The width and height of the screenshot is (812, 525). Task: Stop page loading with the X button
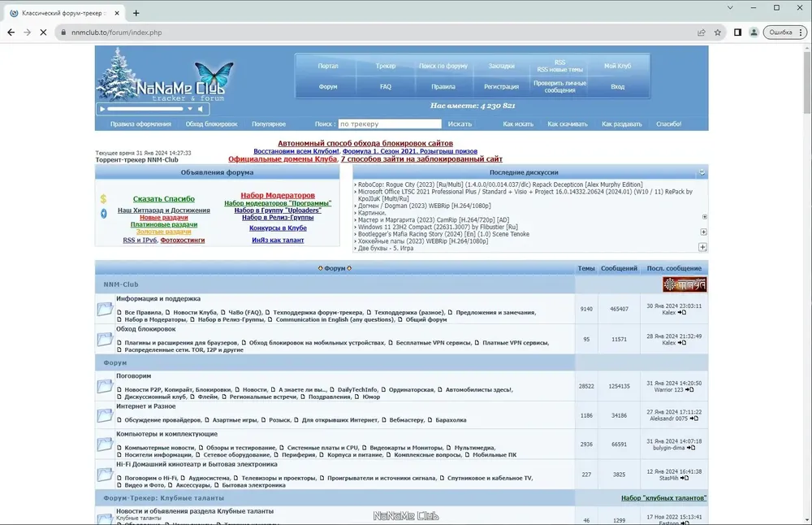[44, 33]
